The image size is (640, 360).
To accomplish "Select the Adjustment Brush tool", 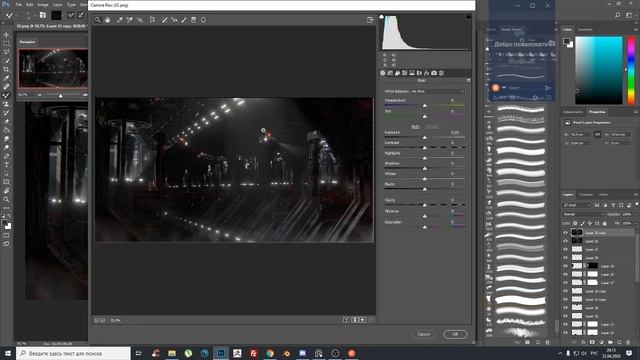I will tap(184, 20).
